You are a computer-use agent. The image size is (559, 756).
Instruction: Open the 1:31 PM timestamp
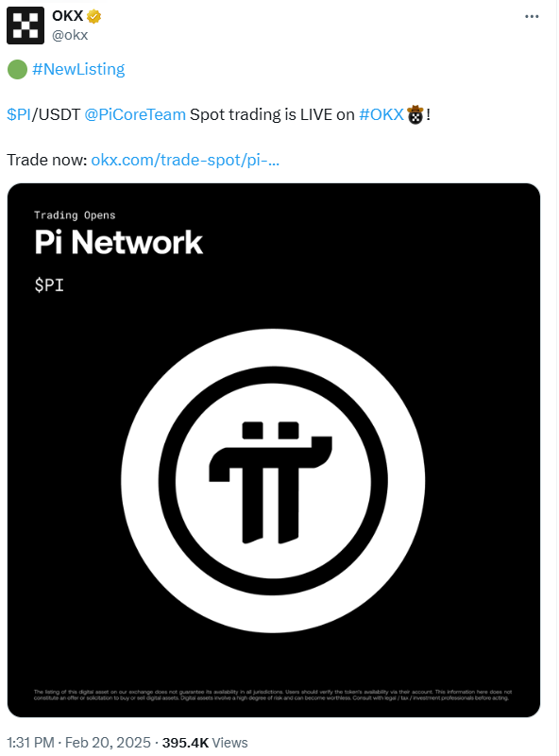click(30, 743)
